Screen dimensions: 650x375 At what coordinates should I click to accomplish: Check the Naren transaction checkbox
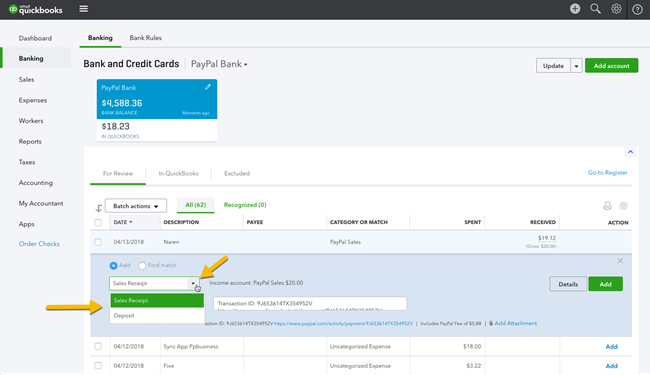click(x=98, y=242)
